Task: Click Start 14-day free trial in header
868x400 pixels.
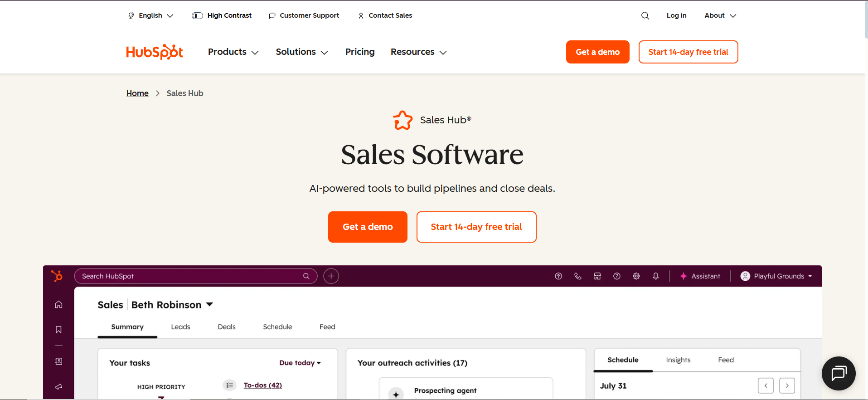Action: 688,52
